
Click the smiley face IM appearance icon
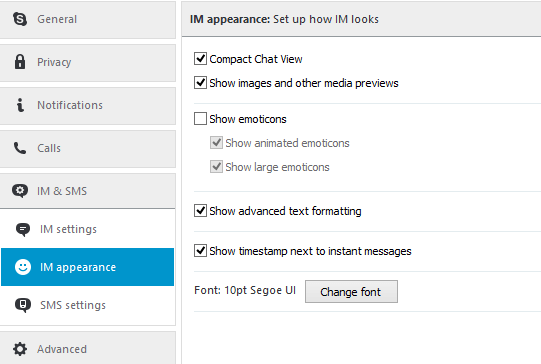tap(23, 267)
